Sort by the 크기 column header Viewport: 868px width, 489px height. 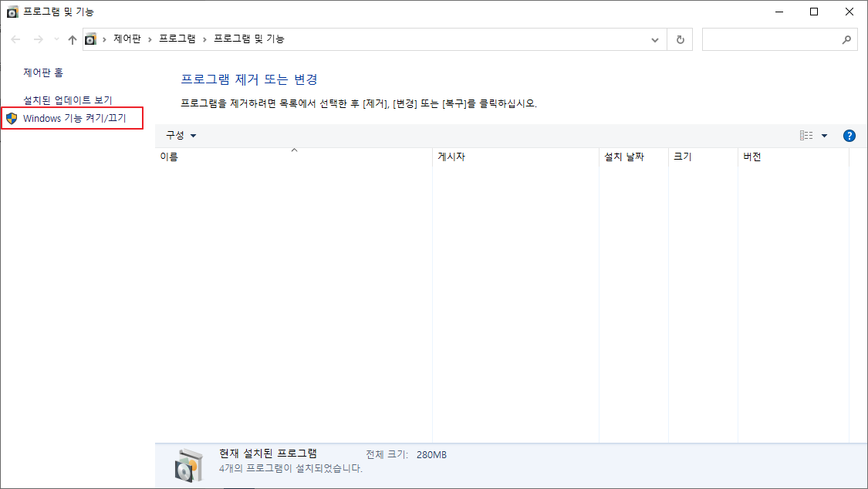[703, 157]
